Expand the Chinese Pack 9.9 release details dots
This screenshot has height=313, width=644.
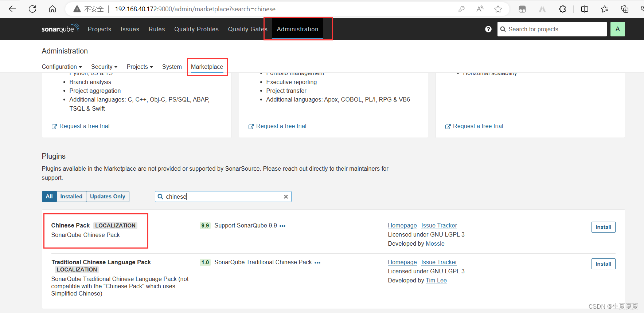(282, 226)
